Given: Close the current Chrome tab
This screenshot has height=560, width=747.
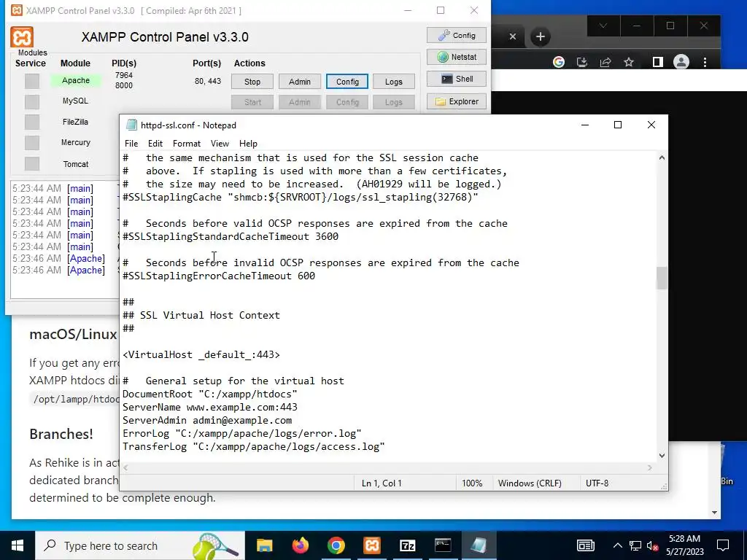Looking at the screenshot, I should tap(513, 36).
